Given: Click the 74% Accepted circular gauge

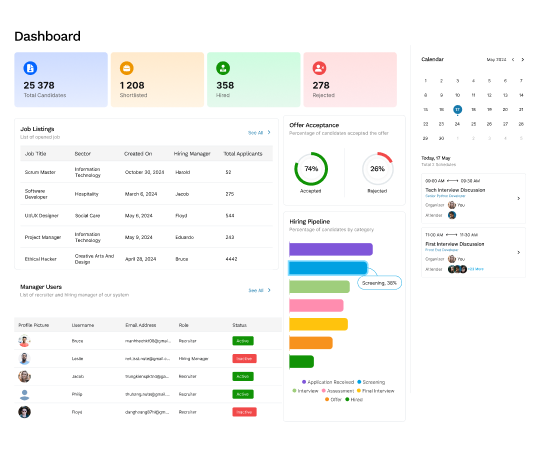Looking at the screenshot, I should pyautogui.click(x=311, y=169).
